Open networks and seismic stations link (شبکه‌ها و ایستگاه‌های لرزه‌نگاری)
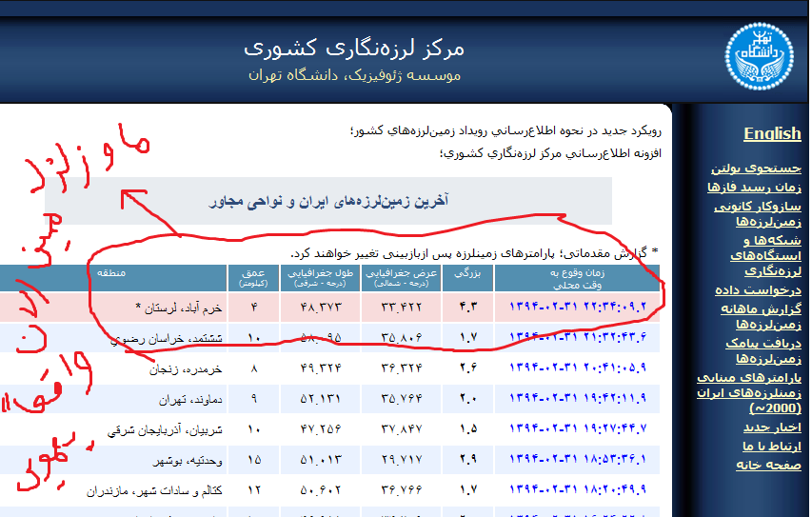The width and height of the screenshot is (812, 517). coord(766,255)
